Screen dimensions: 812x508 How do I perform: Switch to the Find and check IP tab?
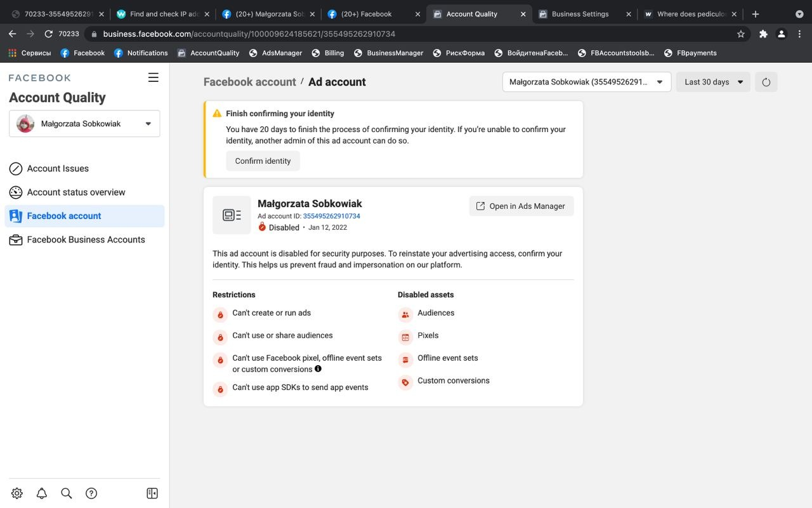(162, 14)
